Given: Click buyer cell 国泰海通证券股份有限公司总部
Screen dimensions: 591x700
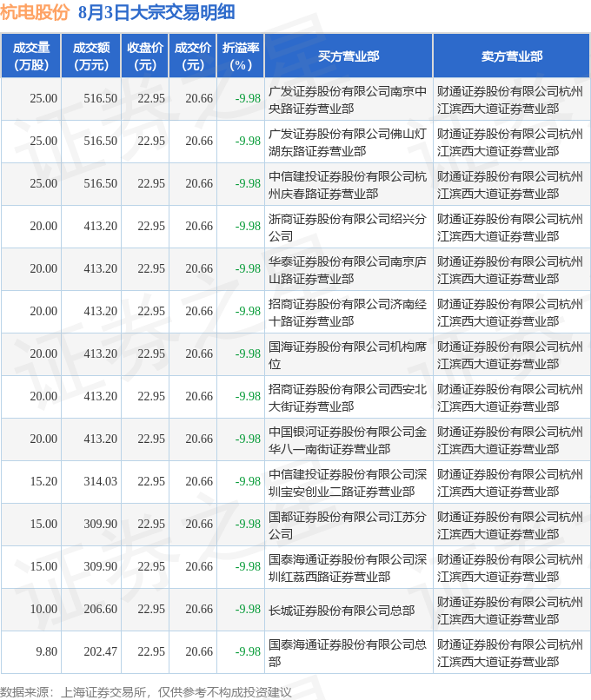Looking at the screenshot, I should click(x=349, y=653).
